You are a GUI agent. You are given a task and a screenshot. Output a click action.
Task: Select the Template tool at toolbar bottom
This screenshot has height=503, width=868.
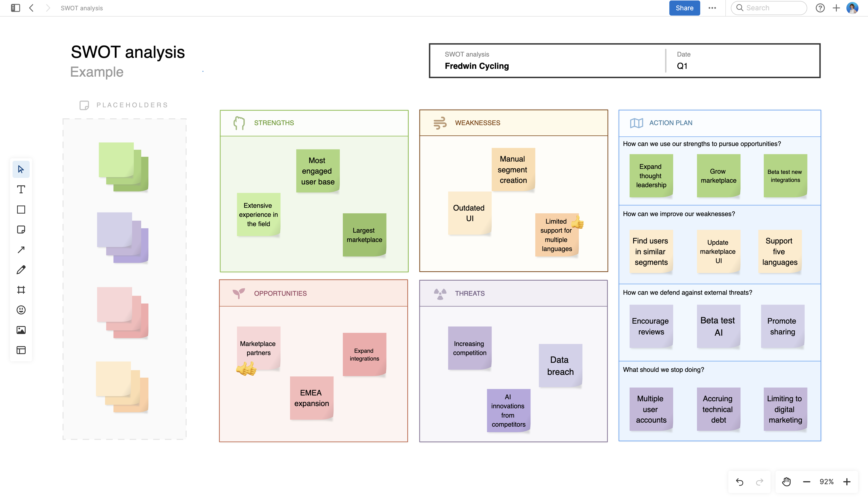click(21, 350)
